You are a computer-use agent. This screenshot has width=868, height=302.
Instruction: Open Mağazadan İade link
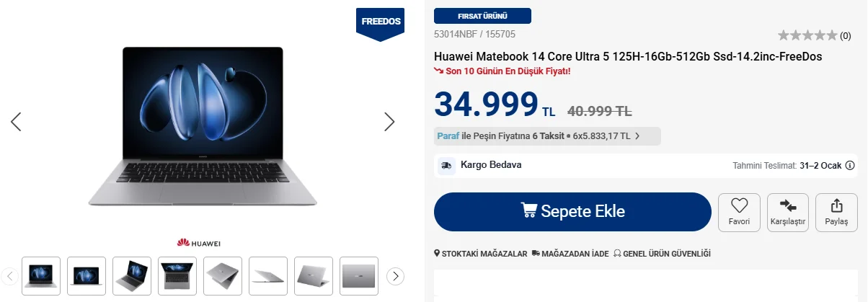coord(570,254)
